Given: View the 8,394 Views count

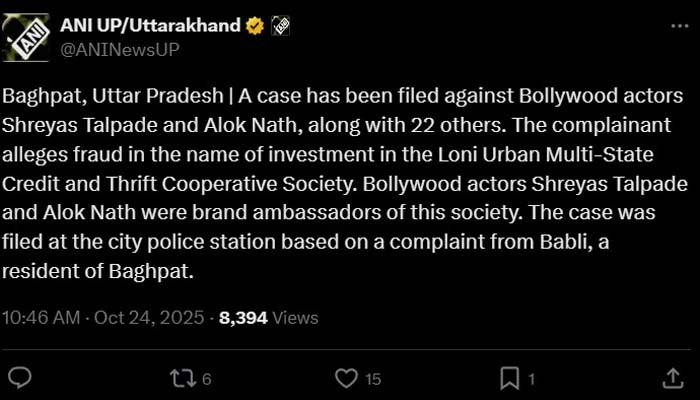Looking at the screenshot, I should click(x=268, y=319).
